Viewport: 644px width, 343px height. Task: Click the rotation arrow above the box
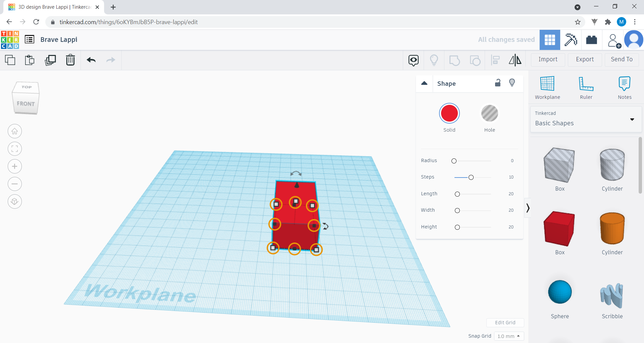(x=296, y=174)
